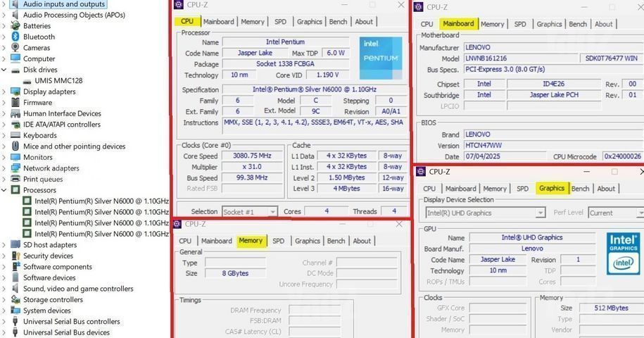Image resolution: width=644 pixels, height=338 pixels.
Task: Click the IDE ATA/ATAPI controllers icon
Action: coord(15,124)
